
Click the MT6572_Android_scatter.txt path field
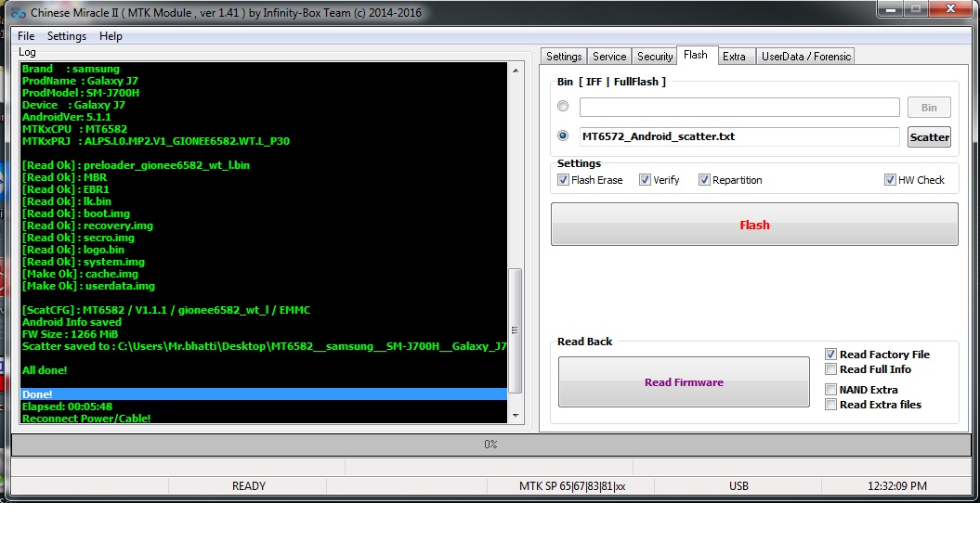click(739, 136)
